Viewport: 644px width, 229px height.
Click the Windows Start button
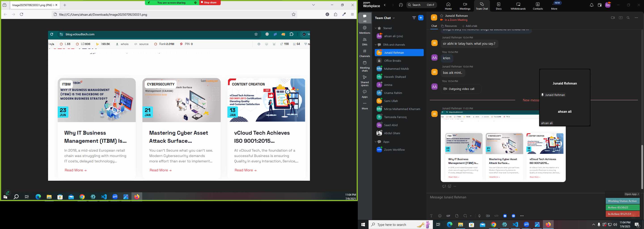click(363, 225)
